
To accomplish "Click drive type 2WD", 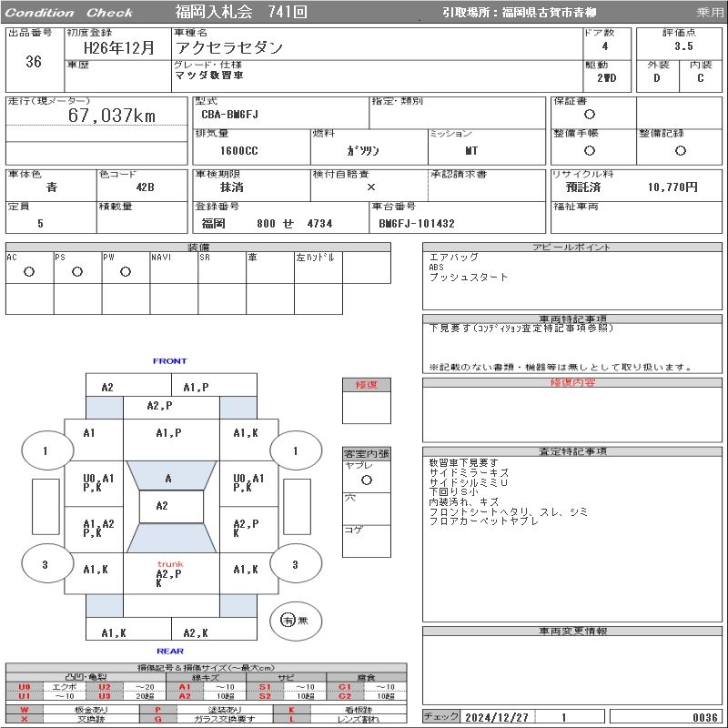I will click(x=606, y=78).
